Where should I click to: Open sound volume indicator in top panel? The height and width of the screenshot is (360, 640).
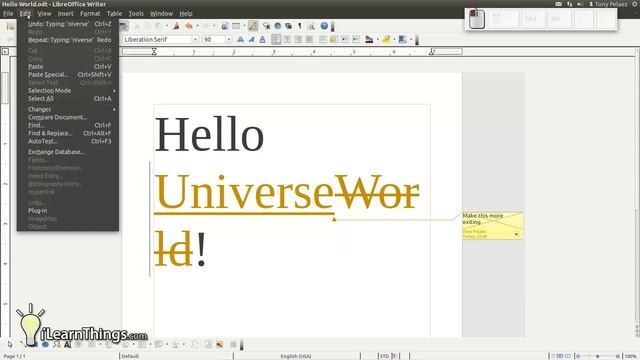click(x=580, y=4)
